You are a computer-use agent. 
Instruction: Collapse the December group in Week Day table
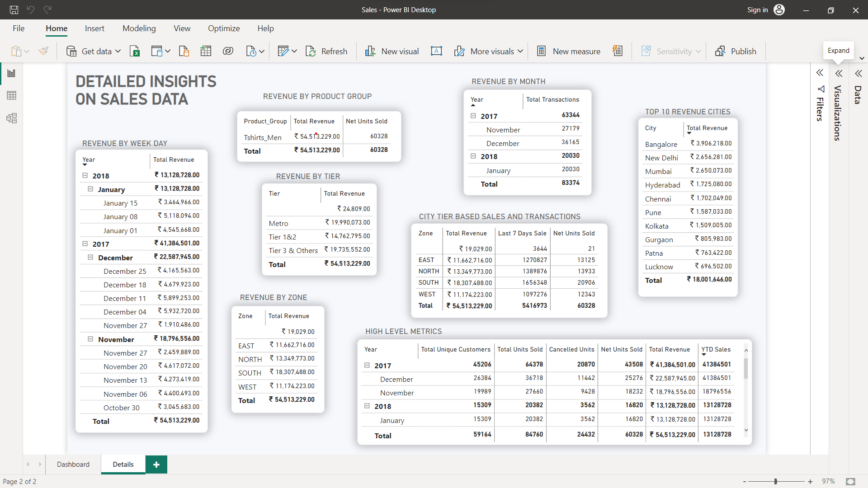click(x=90, y=258)
